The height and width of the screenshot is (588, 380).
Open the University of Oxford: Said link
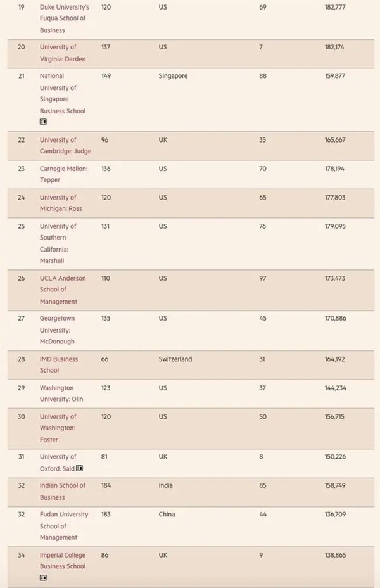pyautogui.click(x=57, y=463)
